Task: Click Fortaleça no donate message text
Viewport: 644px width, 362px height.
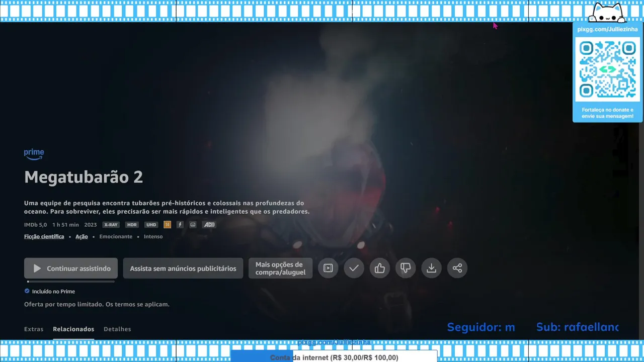Action: [x=607, y=113]
